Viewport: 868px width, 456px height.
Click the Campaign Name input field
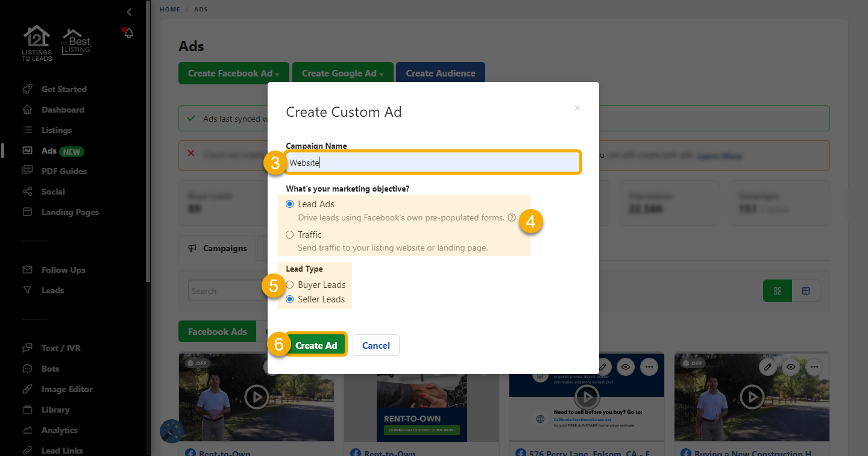(x=433, y=162)
